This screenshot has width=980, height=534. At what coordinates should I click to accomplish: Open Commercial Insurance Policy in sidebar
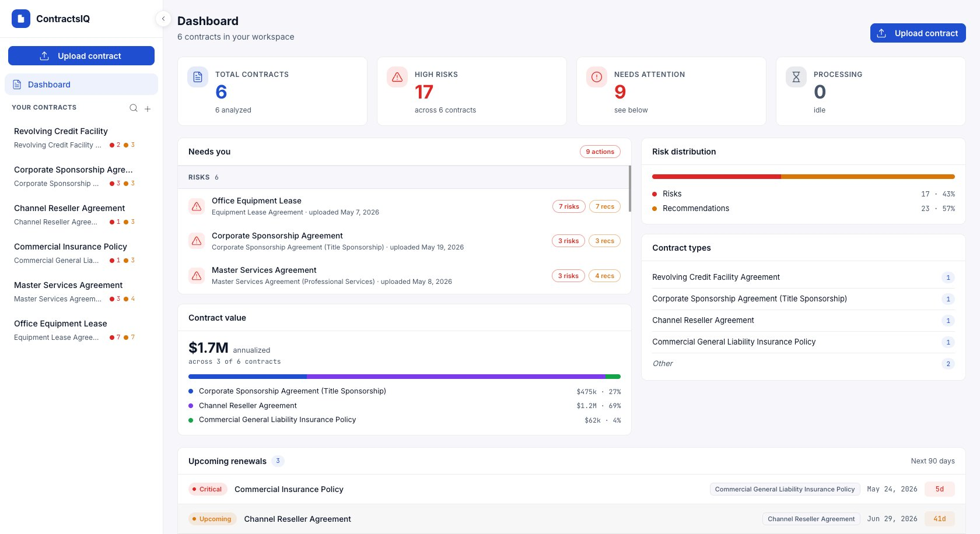pos(81,253)
